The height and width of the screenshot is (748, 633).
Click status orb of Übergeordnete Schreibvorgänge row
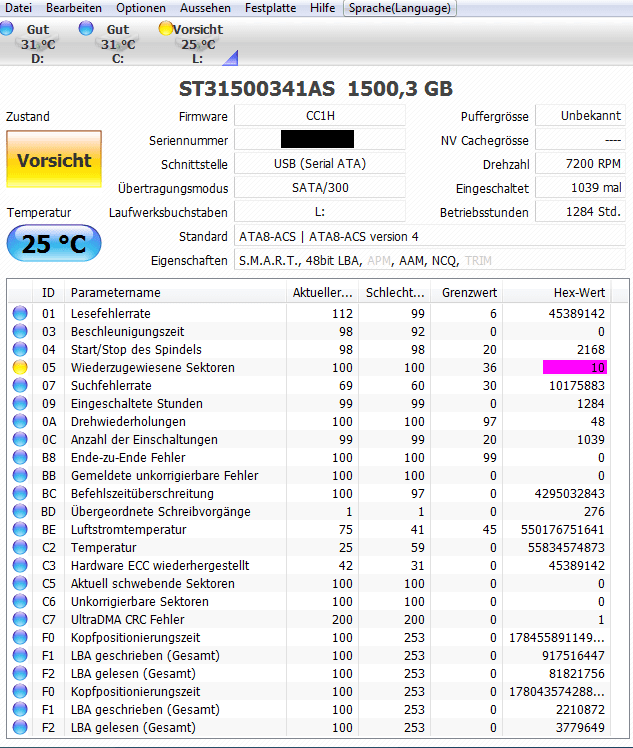coord(20,511)
